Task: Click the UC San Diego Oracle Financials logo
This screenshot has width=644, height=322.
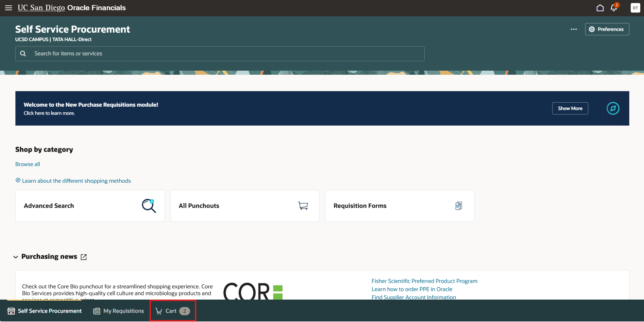Action: coord(72,8)
